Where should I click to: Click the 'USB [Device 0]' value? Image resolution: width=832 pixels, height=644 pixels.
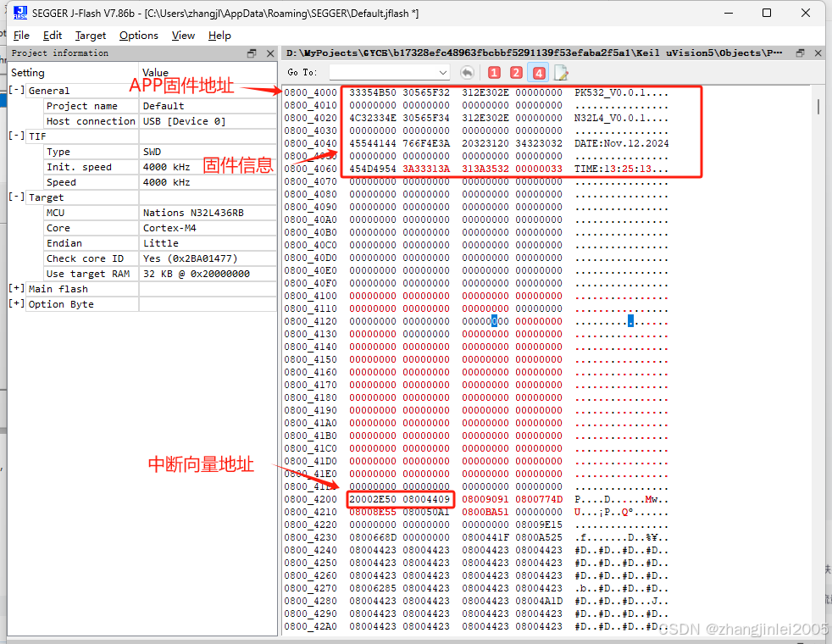[x=184, y=121]
